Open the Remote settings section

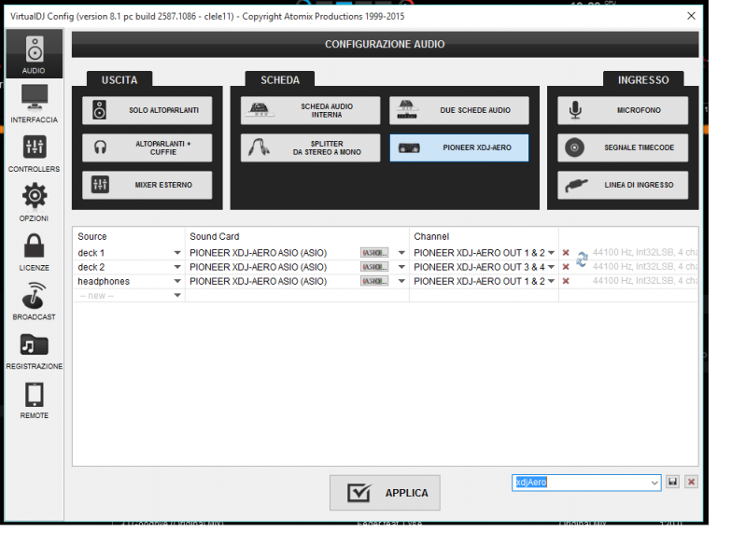click(34, 399)
